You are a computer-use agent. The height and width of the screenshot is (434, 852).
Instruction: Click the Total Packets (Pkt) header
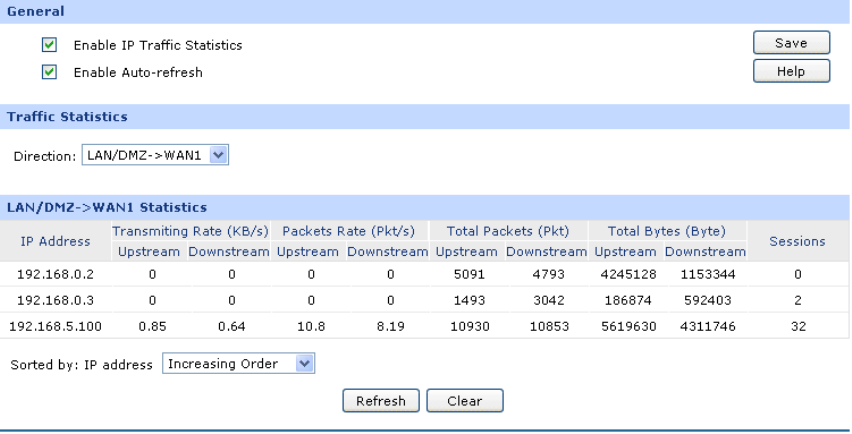[510, 231]
